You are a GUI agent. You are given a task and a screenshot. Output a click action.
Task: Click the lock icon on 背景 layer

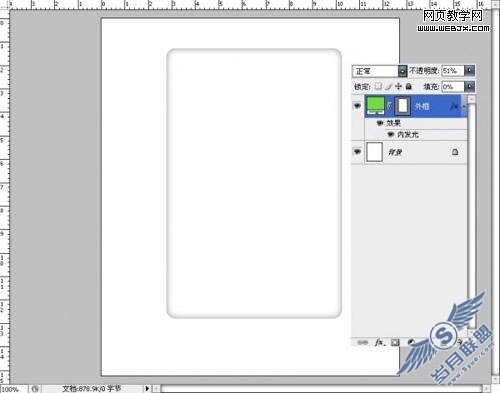pos(455,152)
